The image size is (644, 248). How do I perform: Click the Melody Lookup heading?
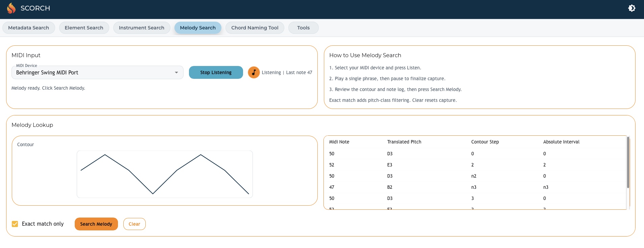32,125
